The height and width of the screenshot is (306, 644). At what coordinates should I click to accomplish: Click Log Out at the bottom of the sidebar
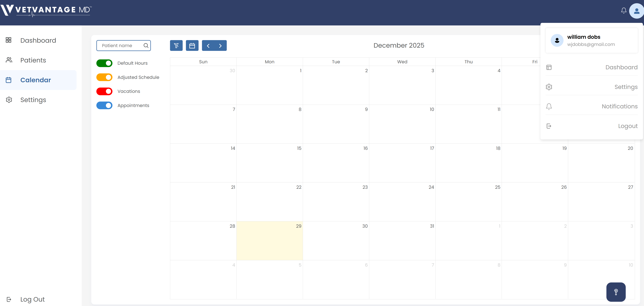tap(32, 299)
